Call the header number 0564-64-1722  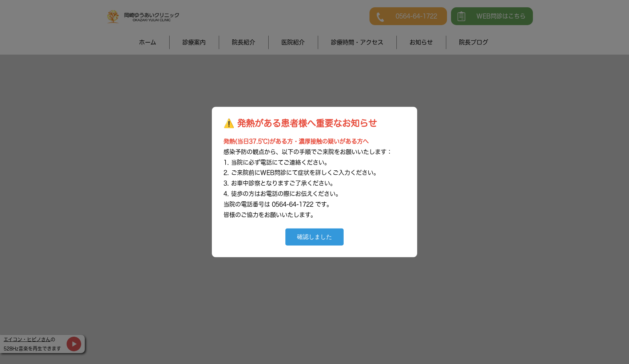coord(416,16)
